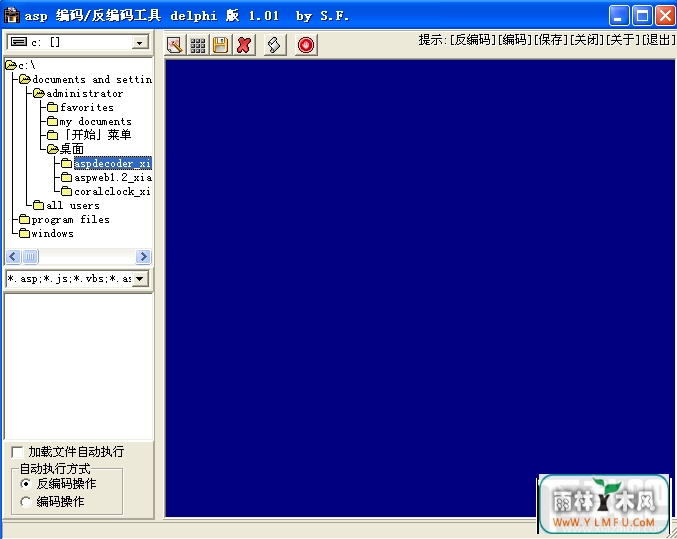Select the 编码操作 radio button

point(25,502)
